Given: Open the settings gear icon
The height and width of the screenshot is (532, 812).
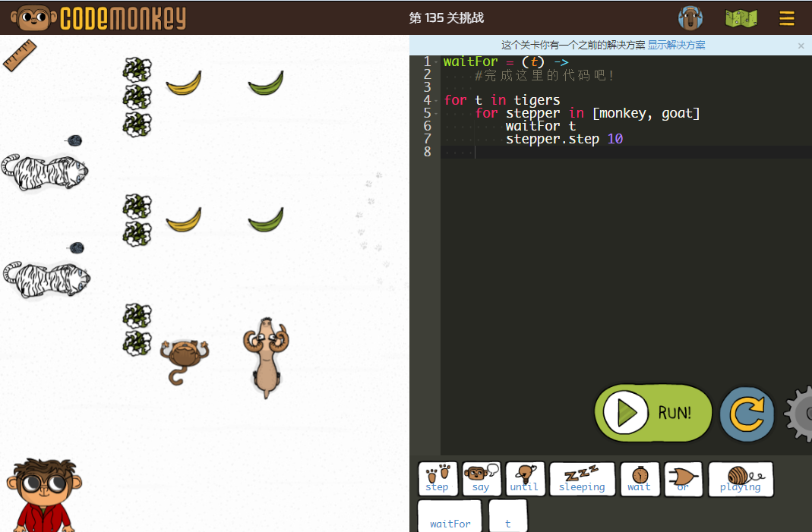Looking at the screenshot, I should 800,414.
